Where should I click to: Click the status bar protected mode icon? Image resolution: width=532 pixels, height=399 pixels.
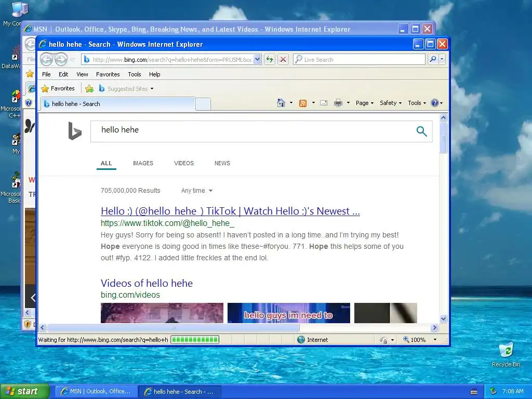click(x=383, y=340)
